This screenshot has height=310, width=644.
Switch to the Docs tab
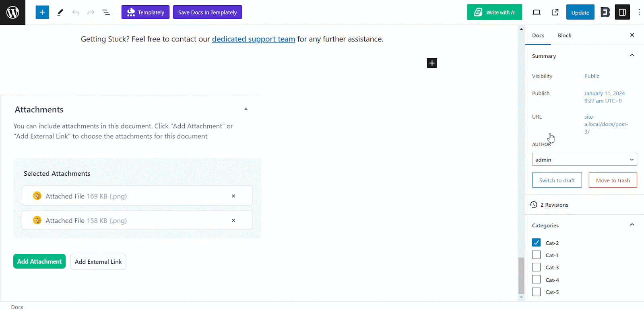click(x=538, y=35)
